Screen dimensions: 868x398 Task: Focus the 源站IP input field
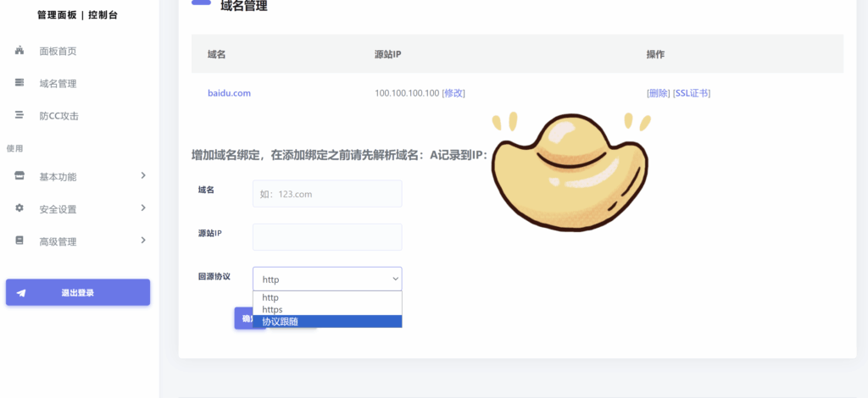click(x=327, y=237)
